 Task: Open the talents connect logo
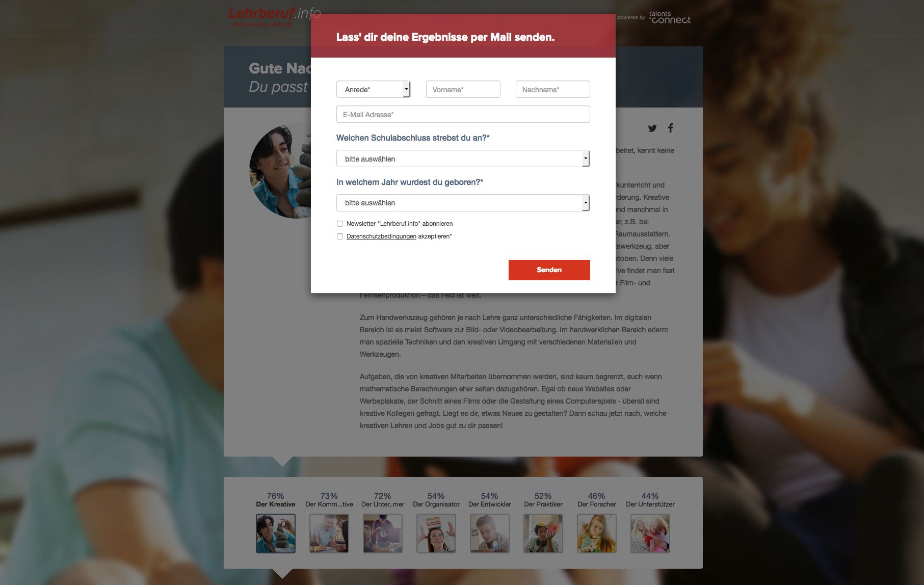(x=669, y=18)
